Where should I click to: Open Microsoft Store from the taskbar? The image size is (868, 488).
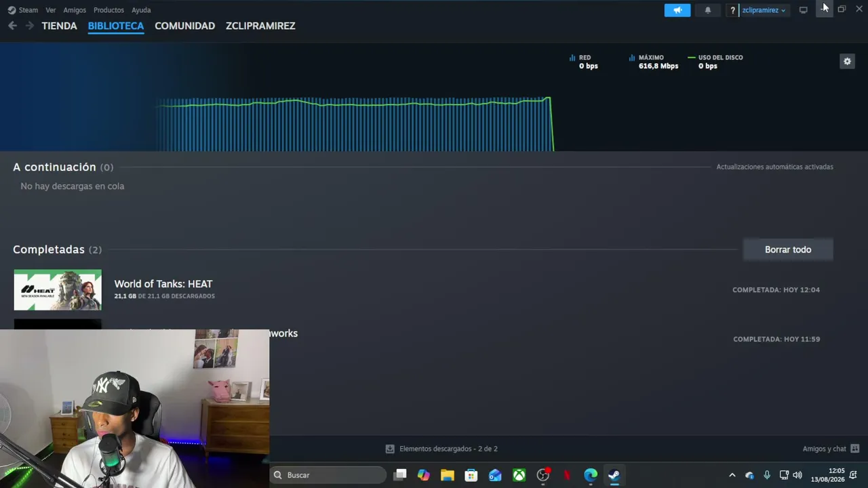471,475
